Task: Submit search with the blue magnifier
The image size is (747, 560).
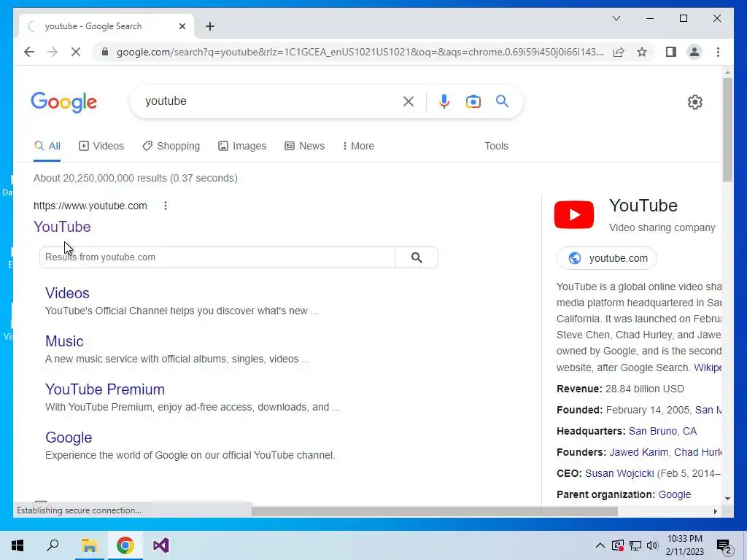Action: [502, 101]
